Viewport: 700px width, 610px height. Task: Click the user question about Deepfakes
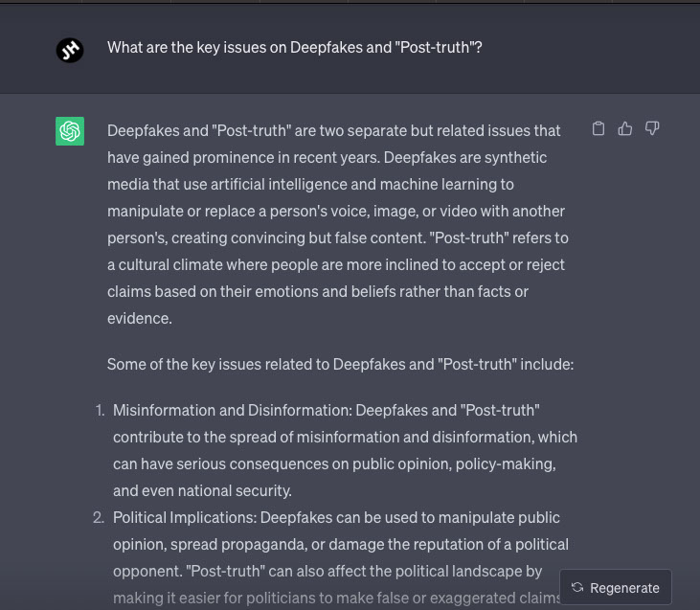point(294,47)
